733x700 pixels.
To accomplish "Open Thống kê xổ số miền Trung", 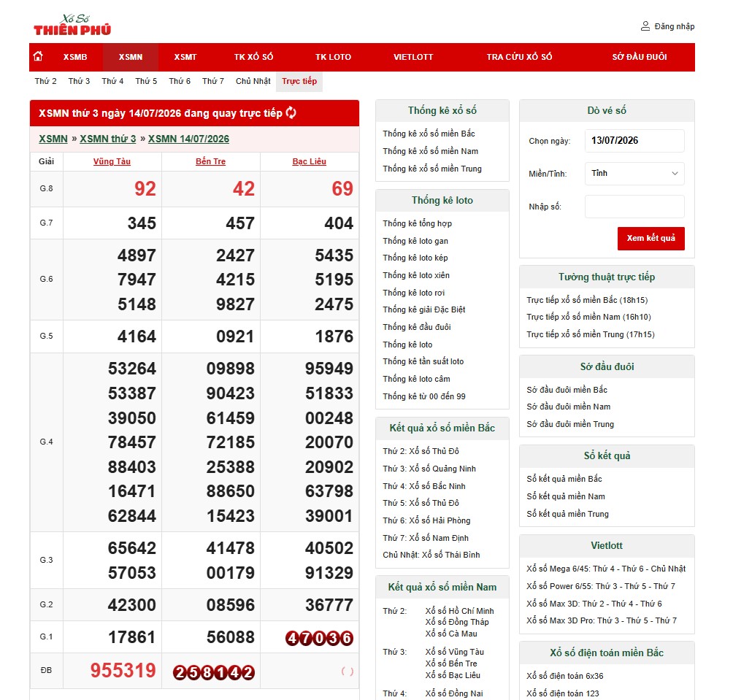I will pyautogui.click(x=432, y=169).
